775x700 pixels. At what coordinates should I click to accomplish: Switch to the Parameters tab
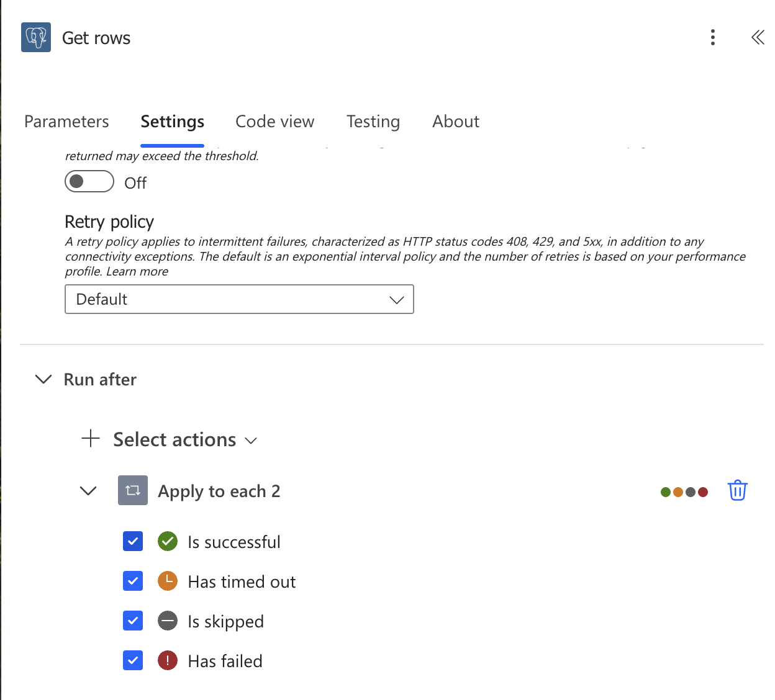[x=66, y=122]
